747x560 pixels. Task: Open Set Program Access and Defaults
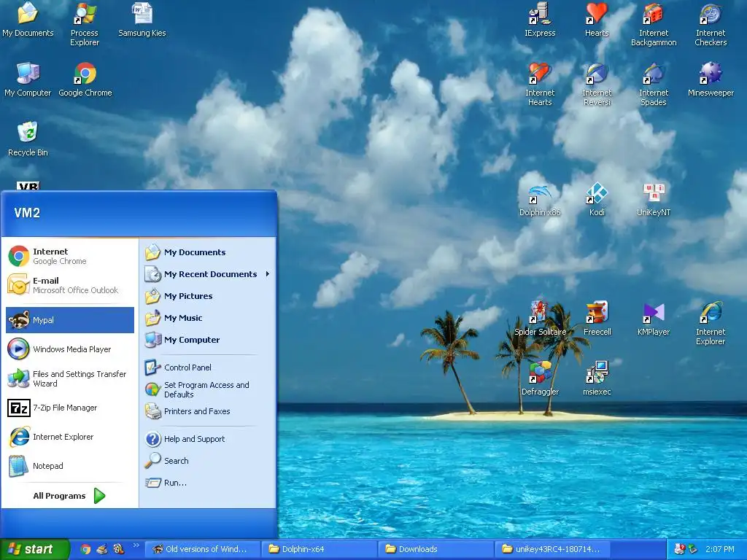(x=208, y=389)
